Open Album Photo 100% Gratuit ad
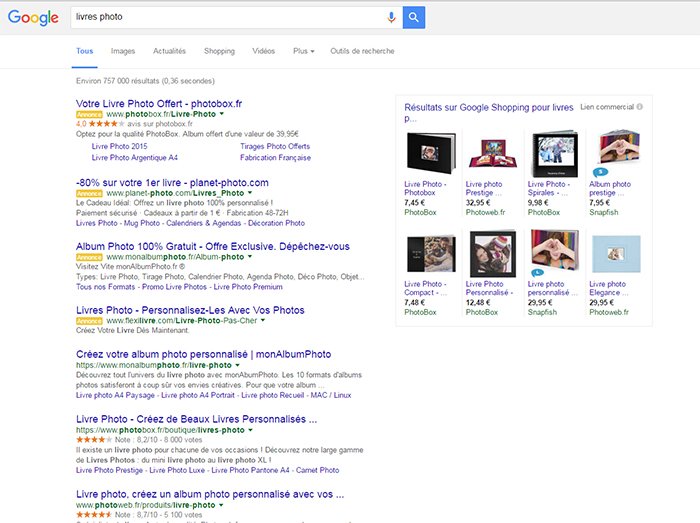 point(212,246)
